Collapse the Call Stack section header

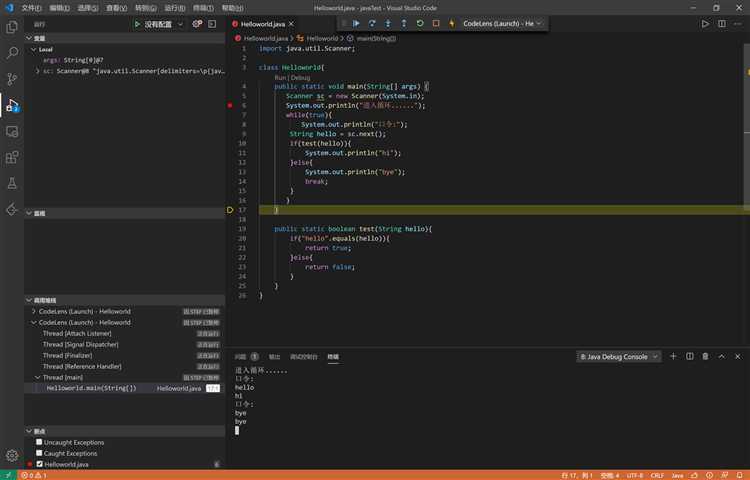(x=124, y=300)
